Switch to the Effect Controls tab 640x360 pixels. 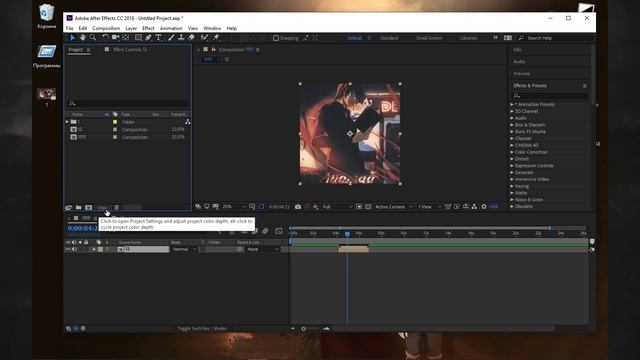coord(129,50)
